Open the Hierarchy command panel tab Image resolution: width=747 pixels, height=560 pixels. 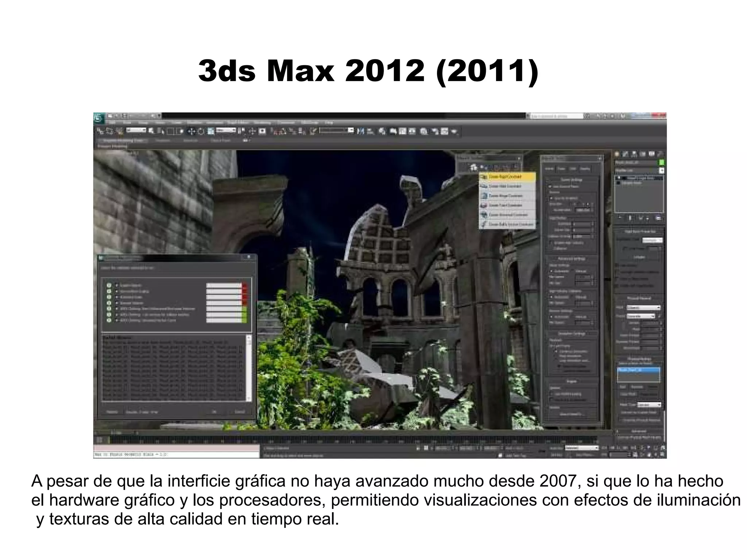pyautogui.click(x=635, y=154)
